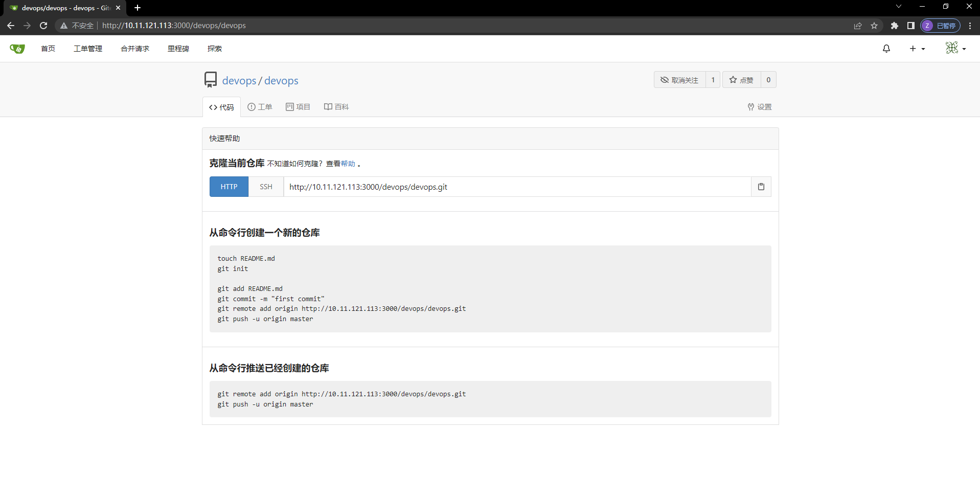Open the Chrome extensions puzzle icon
Screen dimensions: 980x497
[x=895, y=25]
